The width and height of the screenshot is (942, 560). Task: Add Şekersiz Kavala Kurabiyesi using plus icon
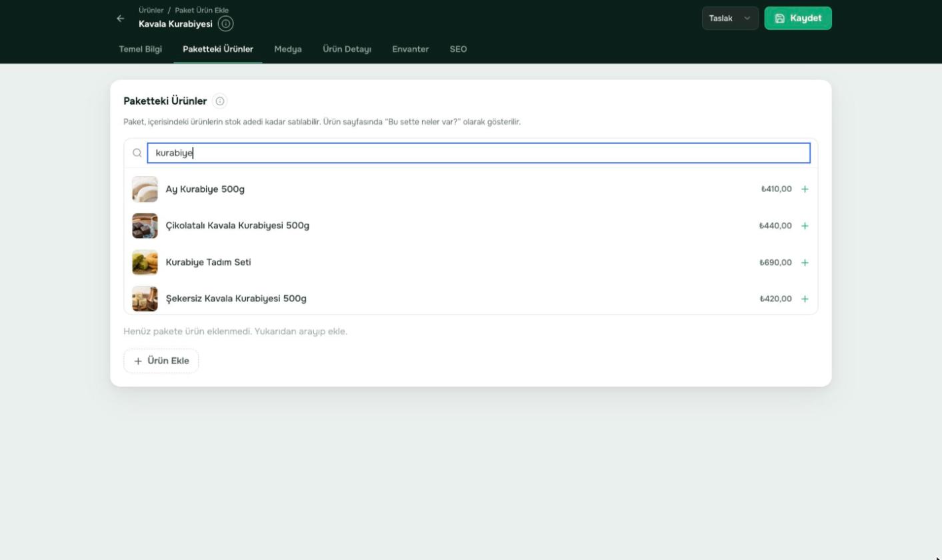click(805, 299)
